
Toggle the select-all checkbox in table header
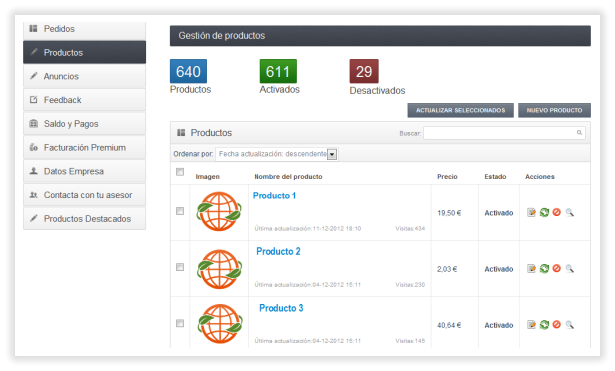point(180,172)
